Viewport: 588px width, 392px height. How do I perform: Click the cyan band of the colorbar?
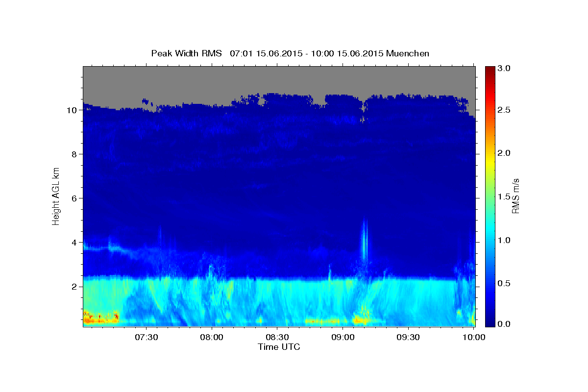coord(490,230)
